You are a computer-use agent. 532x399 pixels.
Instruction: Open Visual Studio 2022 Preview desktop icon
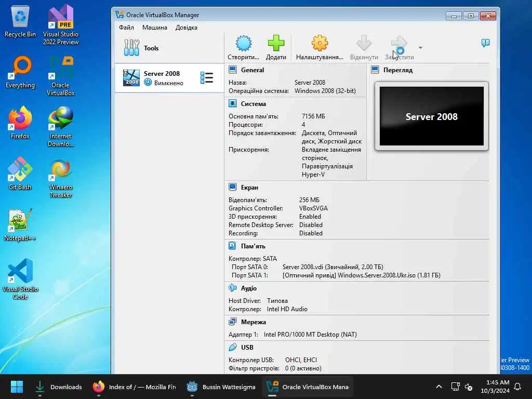tap(61, 25)
